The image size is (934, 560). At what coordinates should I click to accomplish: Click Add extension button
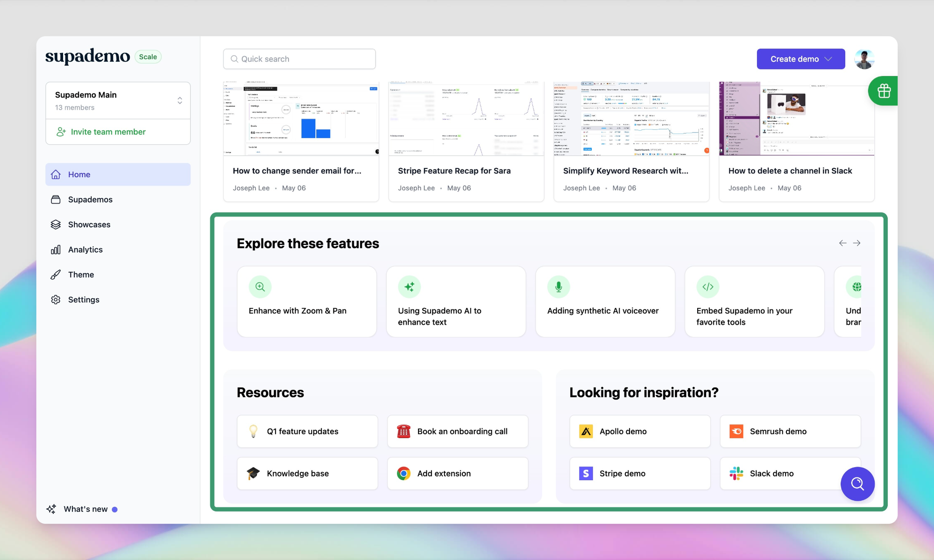click(x=458, y=473)
